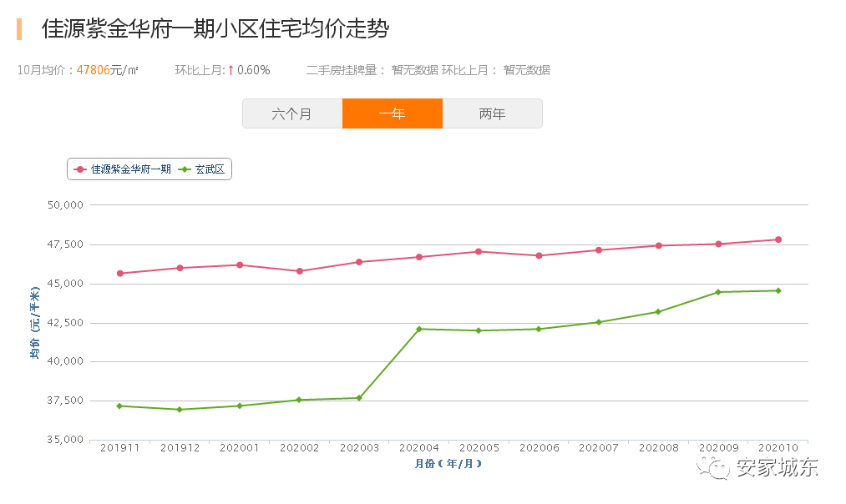Screen dimensions: 846x504
Task: Click the green 玄武区 point for 202007
Action: pos(598,322)
